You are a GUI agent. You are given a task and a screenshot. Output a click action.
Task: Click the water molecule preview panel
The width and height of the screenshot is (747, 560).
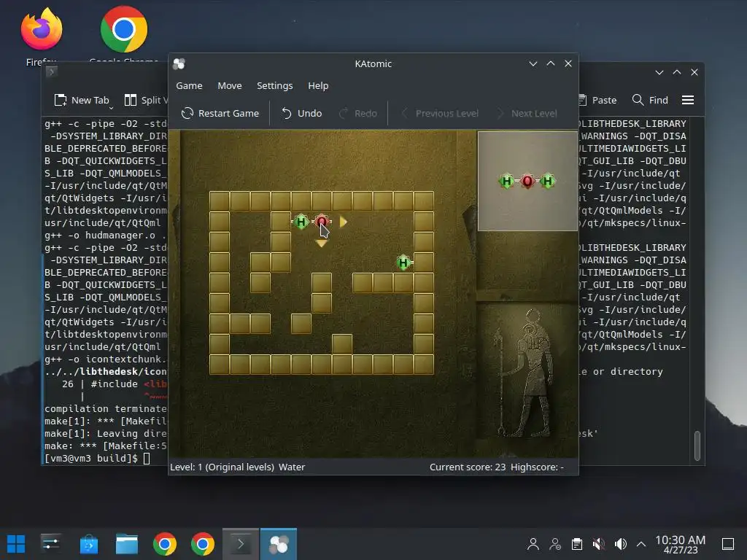coord(527,181)
